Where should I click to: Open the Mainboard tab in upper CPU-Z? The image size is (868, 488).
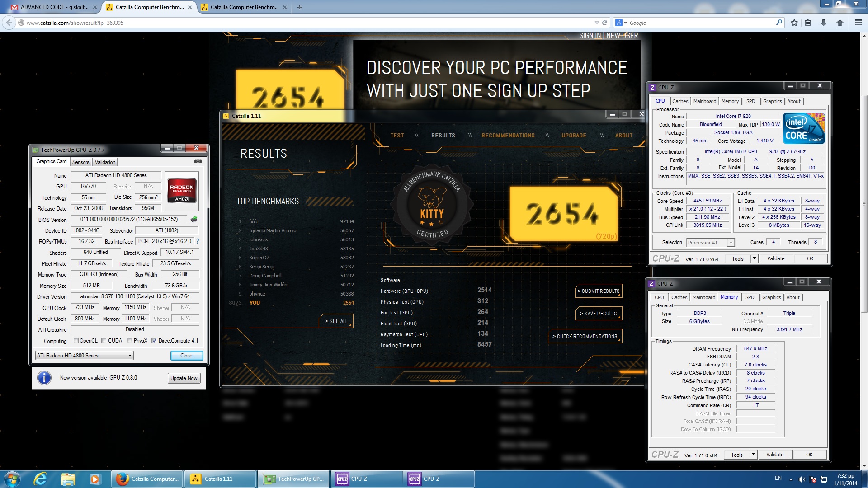pos(705,101)
